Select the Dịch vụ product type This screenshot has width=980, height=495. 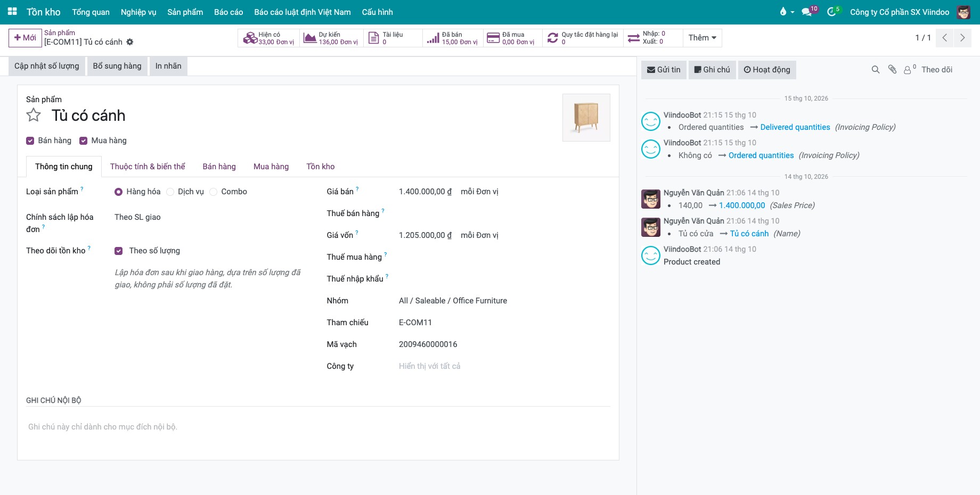click(170, 192)
